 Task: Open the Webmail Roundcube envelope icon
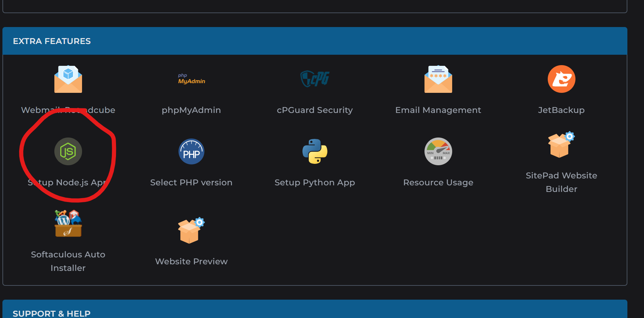pos(68,79)
